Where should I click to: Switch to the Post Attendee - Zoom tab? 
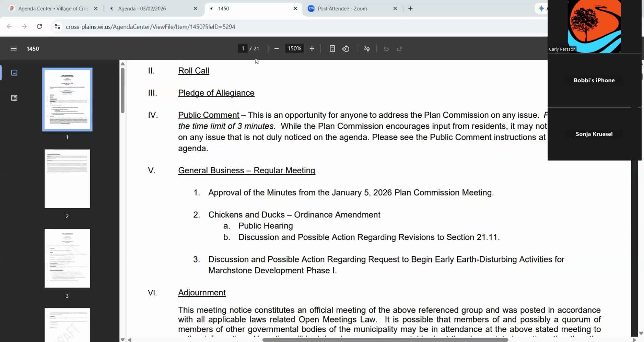pyautogui.click(x=342, y=8)
